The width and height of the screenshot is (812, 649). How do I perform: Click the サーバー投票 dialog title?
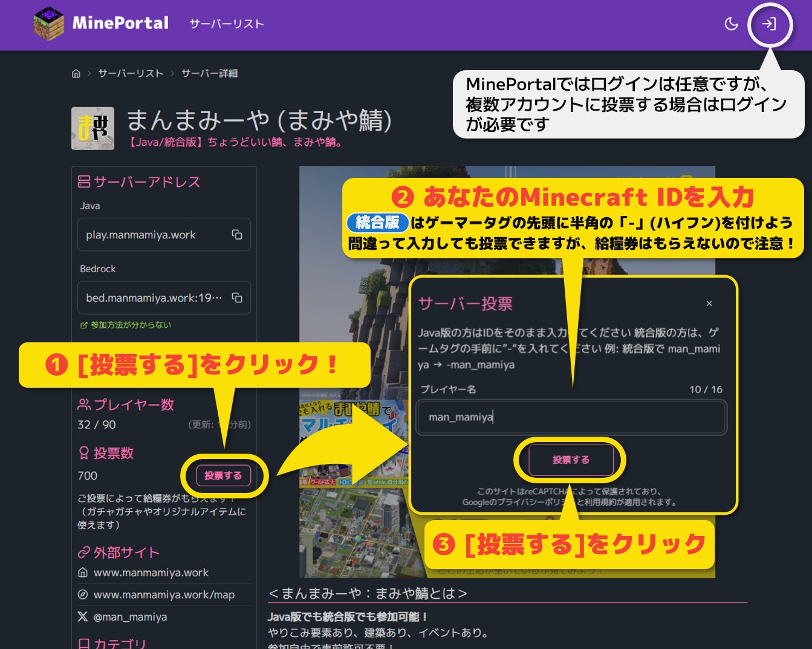click(x=466, y=304)
